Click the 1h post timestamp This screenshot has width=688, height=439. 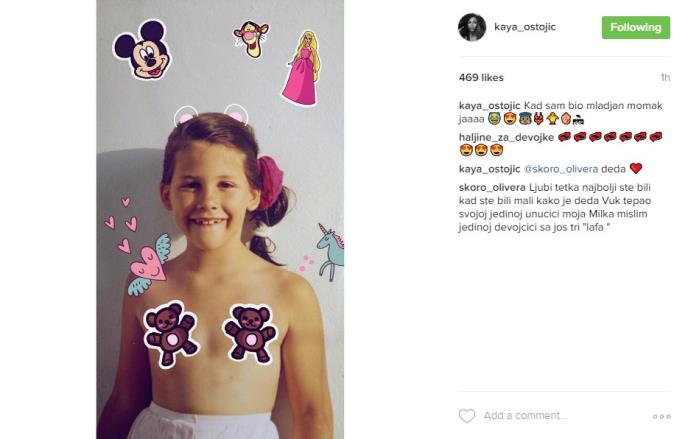(x=665, y=78)
